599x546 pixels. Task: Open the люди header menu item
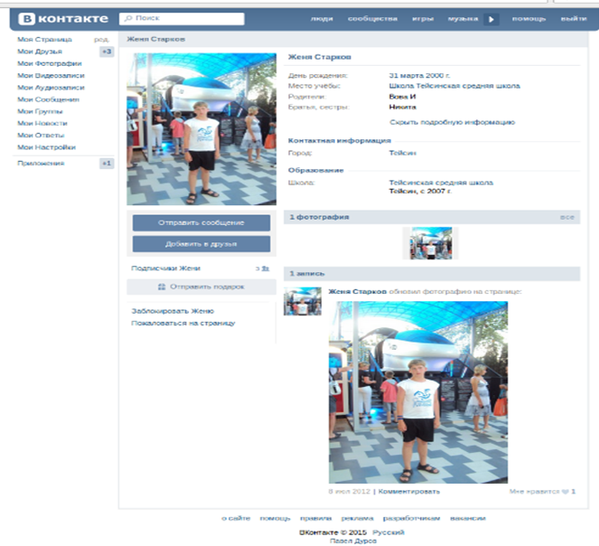coord(321,19)
